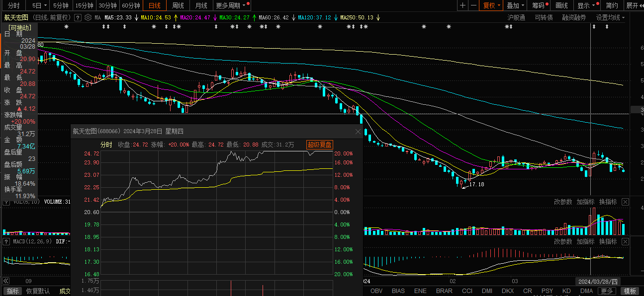Click the help question mark beside 航天宏图
This screenshot has height=296, width=644.
pos(78,17)
